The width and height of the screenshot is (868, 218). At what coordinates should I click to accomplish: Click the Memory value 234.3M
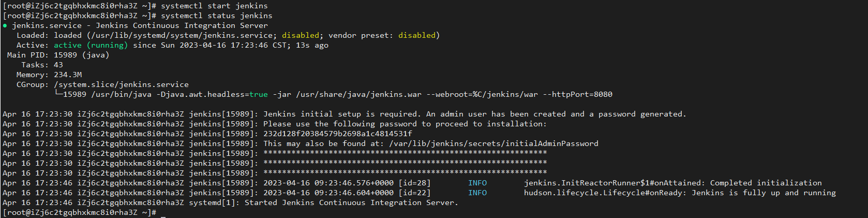[x=68, y=75]
